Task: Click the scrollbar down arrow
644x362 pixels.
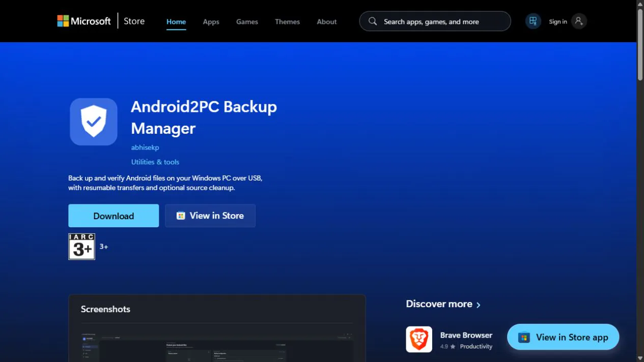Action: 640,358
